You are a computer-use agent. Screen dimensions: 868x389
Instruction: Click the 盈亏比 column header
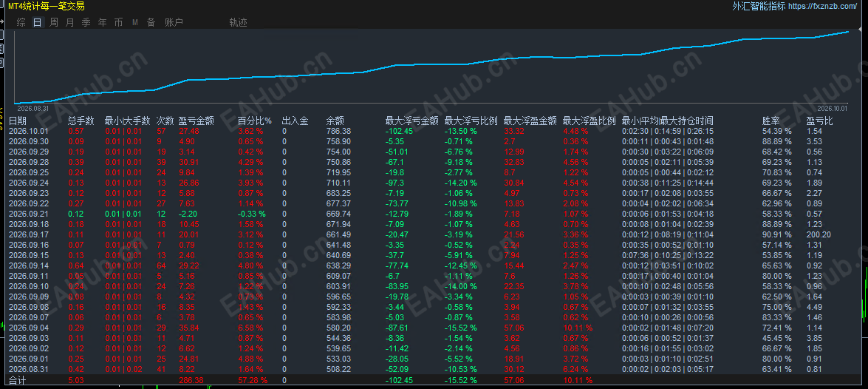[x=819, y=121]
